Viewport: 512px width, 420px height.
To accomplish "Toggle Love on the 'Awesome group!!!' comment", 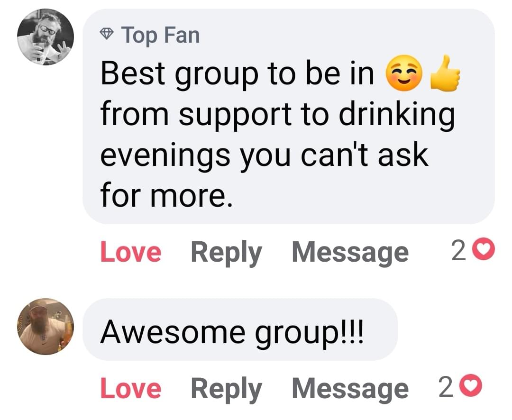I will click(x=130, y=389).
